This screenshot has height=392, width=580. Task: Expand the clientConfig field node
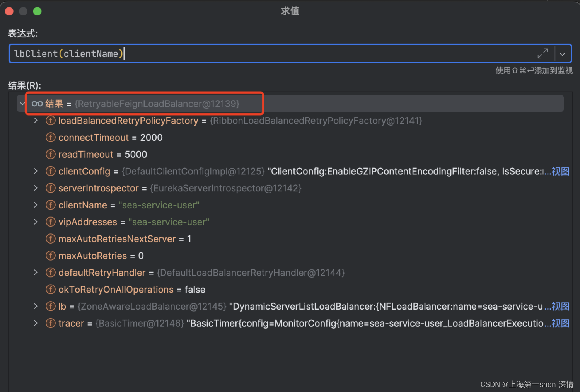coord(36,171)
